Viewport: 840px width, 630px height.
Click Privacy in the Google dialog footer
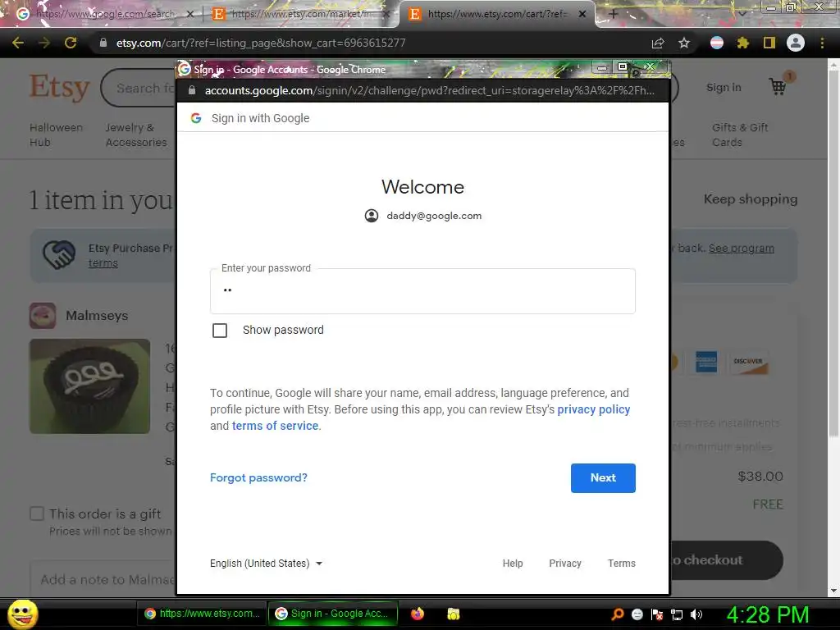click(565, 564)
